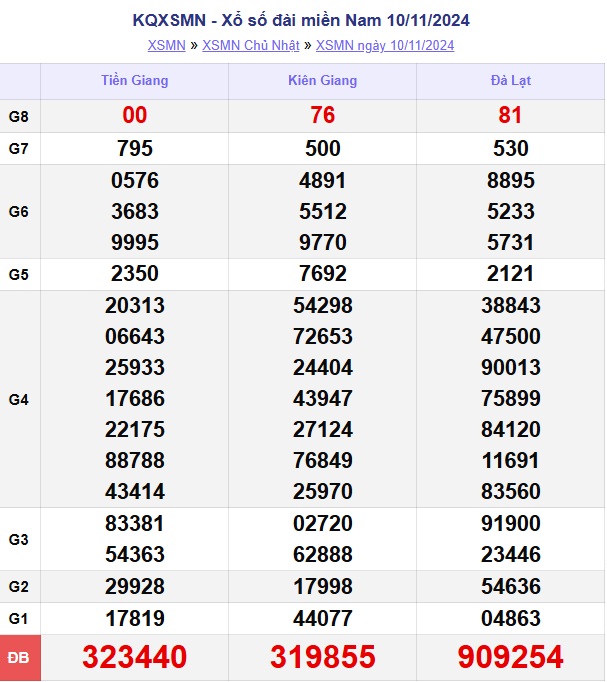Select the ĐB special prize row label
Viewport: 607px width, 682px height.
pos(19,657)
